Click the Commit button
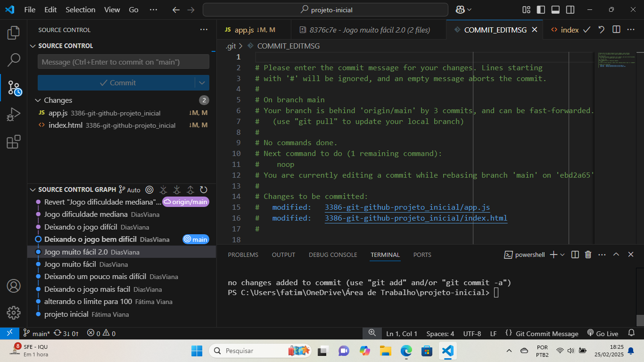Screen dimensions: 644x362 [x=116, y=83]
